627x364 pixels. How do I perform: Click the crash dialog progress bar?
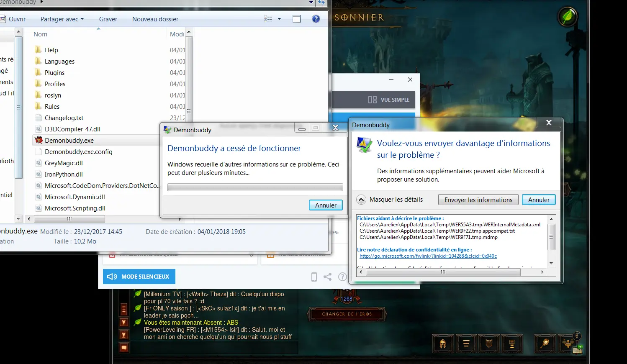pos(255,187)
